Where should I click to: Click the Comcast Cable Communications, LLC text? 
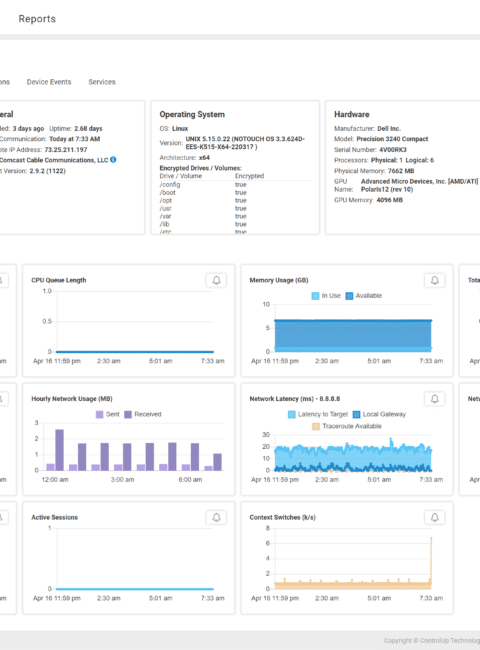click(x=54, y=160)
